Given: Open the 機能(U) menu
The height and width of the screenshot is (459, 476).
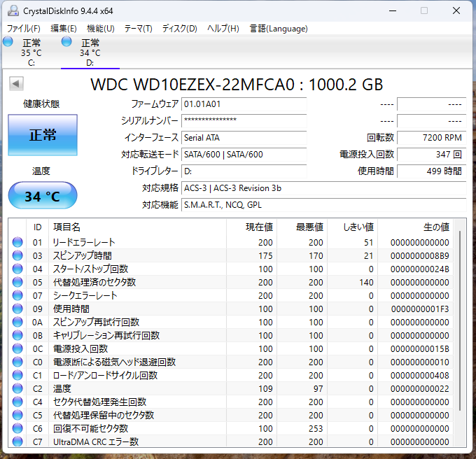Looking at the screenshot, I should pos(101,29).
